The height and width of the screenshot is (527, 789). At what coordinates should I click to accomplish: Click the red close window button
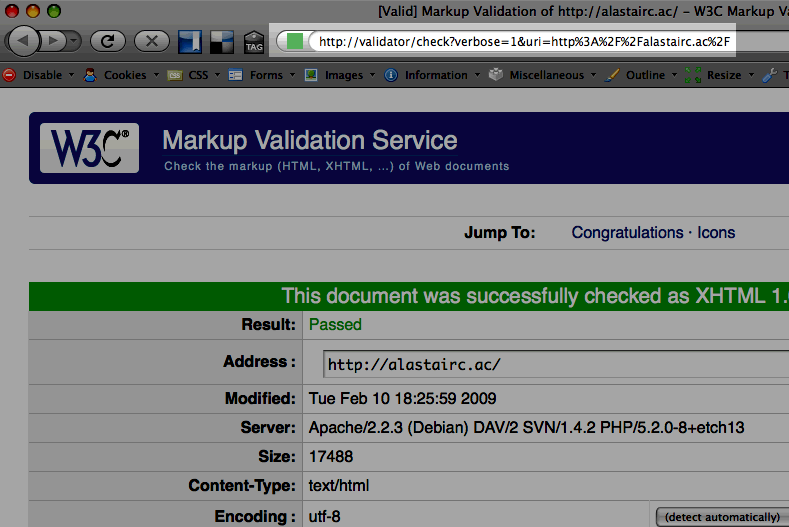coord(12,11)
